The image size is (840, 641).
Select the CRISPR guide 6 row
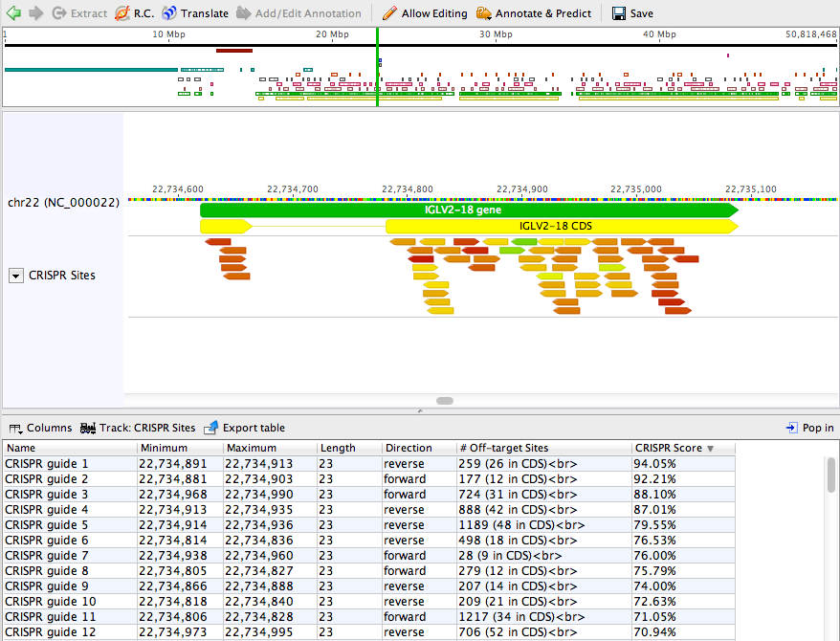(369, 541)
